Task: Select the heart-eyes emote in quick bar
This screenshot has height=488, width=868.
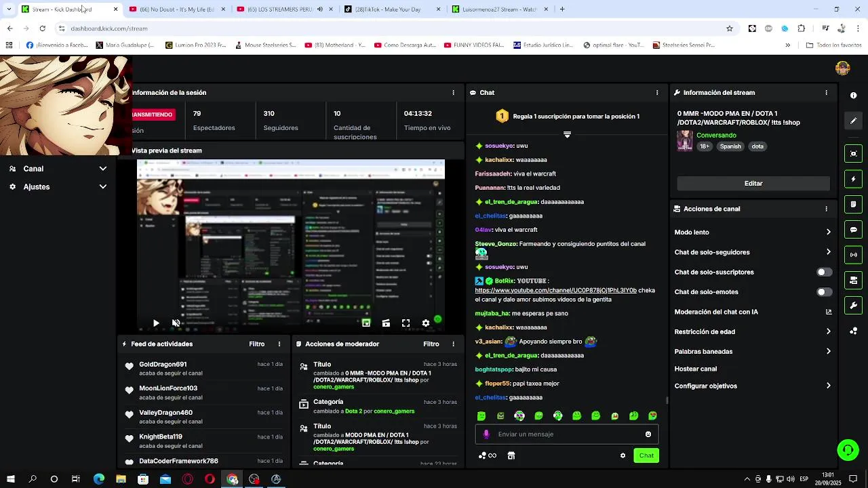Action: click(x=652, y=415)
